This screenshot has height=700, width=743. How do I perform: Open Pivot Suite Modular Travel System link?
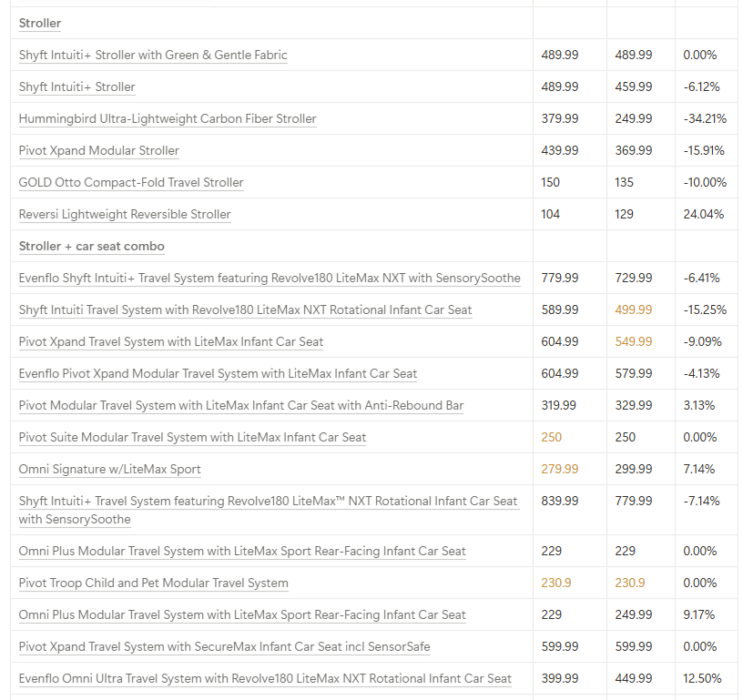pyautogui.click(x=192, y=437)
